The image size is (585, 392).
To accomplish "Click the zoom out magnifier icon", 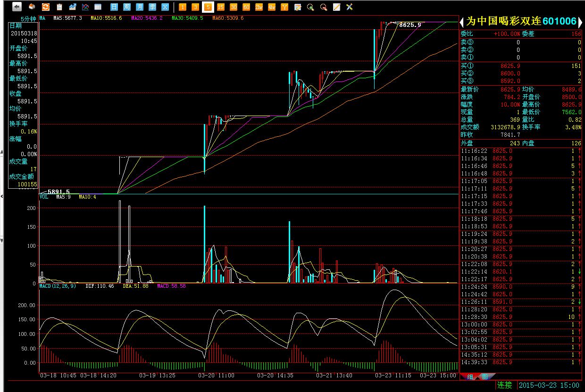I will coord(324,7).
